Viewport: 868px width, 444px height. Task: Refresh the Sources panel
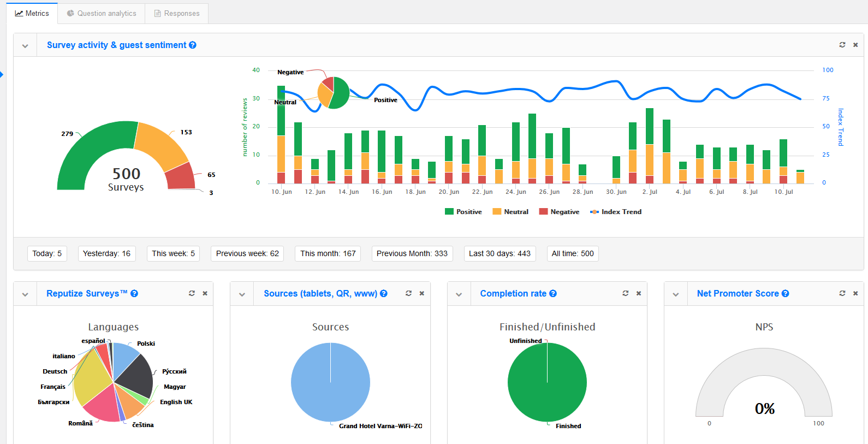[x=408, y=293]
